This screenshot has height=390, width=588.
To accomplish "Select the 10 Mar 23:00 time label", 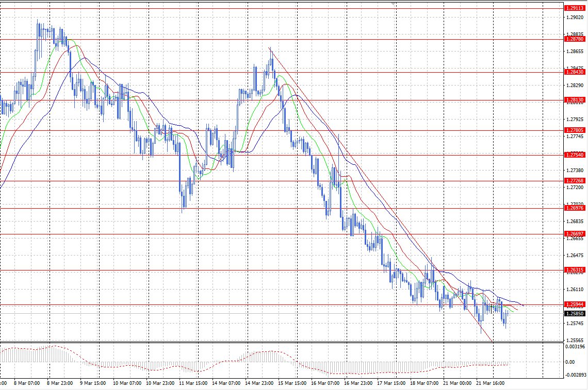I will click(x=160, y=383).
